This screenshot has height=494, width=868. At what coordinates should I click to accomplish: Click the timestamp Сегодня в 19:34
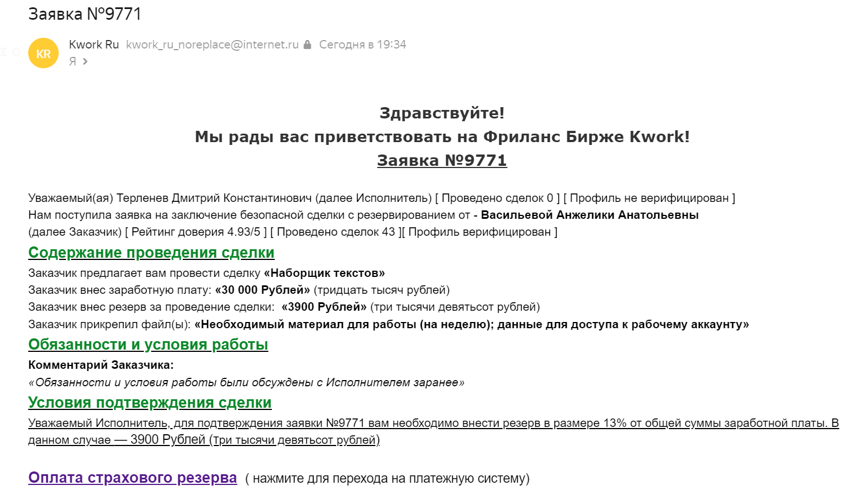pos(363,45)
